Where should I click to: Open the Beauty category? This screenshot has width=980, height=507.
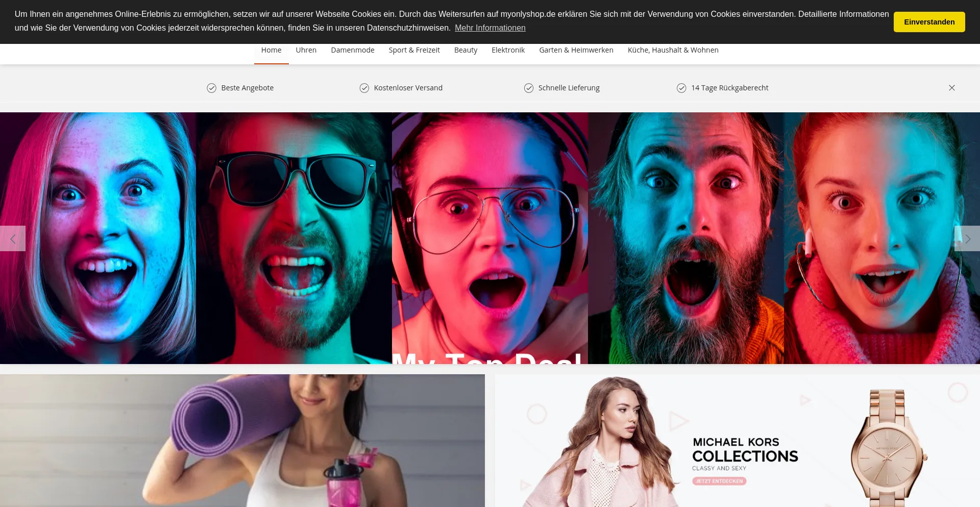tap(465, 50)
